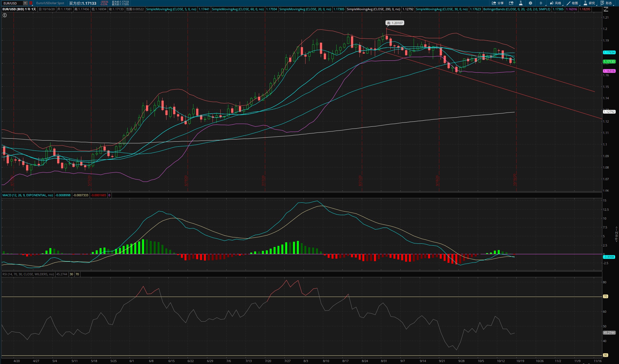The height and width of the screenshot is (364, 619).
Task: Click the 买方价:1.17133 bid price display
Action: [x=83, y=3]
